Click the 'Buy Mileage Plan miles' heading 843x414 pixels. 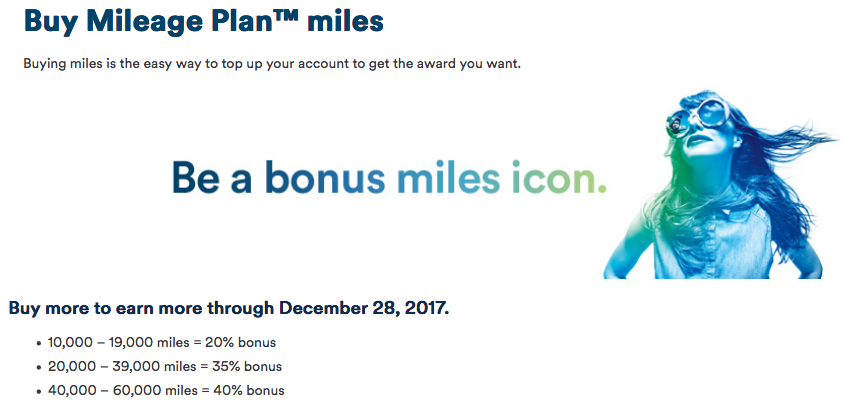[204, 22]
